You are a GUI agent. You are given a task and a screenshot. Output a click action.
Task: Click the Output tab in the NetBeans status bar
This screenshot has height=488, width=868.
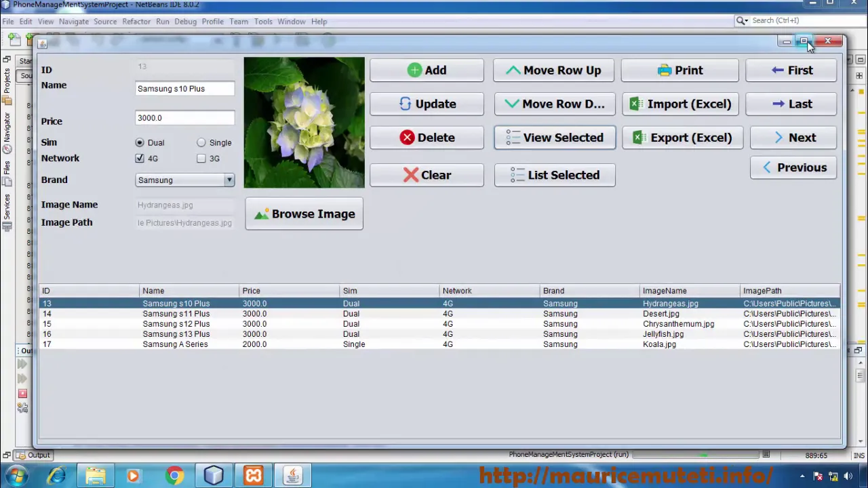[34, 455]
